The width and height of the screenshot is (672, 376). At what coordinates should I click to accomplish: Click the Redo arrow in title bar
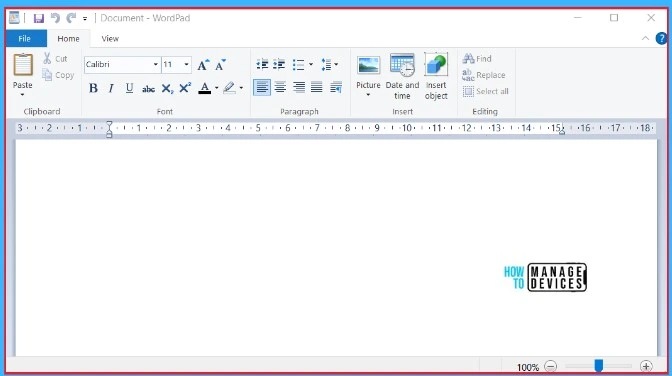click(71, 18)
